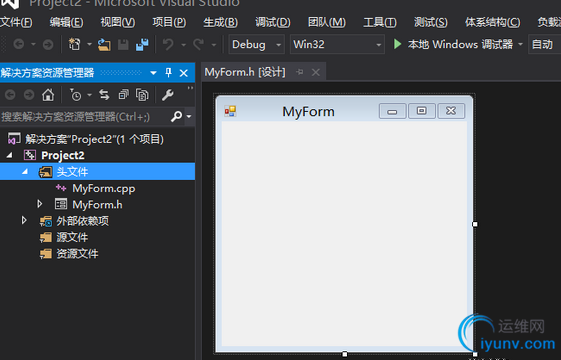Click the Navigate Backward toolbar arrow
The height and width of the screenshot is (360, 561).
pyautogui.click(x=19, y=44)
